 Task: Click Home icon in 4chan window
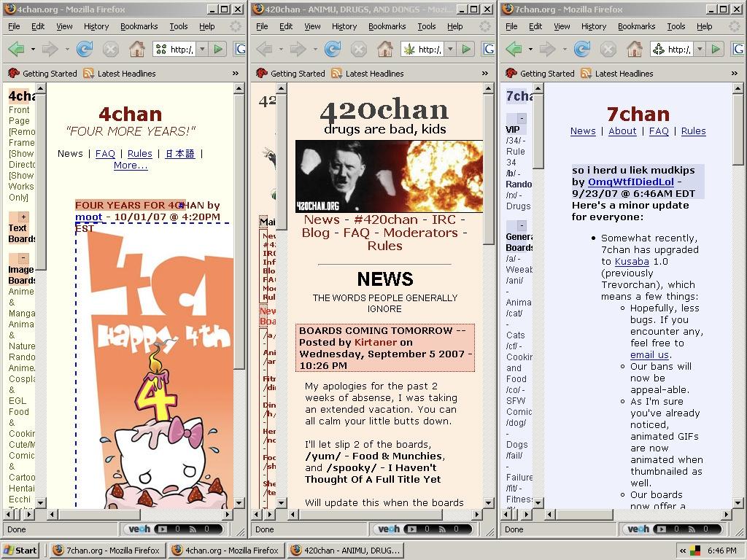[x=136, y=49]
